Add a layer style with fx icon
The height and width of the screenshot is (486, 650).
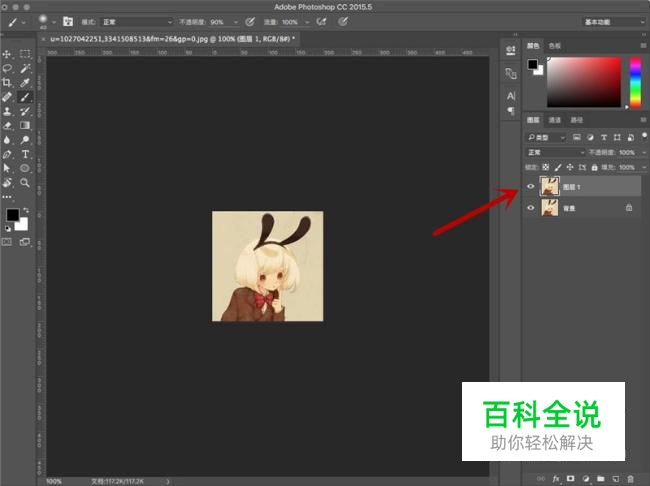click(557, 480)
